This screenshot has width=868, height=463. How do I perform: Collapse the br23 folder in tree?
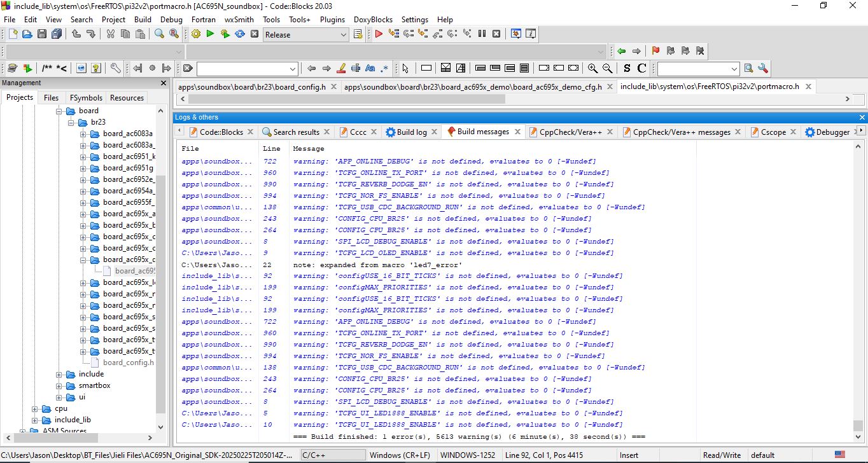coord(72,122)
